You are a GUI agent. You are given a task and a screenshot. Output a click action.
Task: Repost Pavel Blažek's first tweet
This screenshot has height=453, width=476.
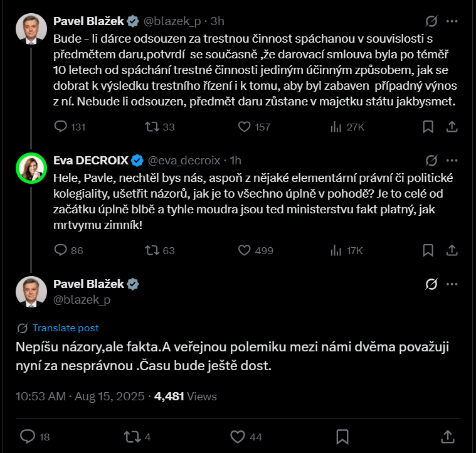(152, 127)
